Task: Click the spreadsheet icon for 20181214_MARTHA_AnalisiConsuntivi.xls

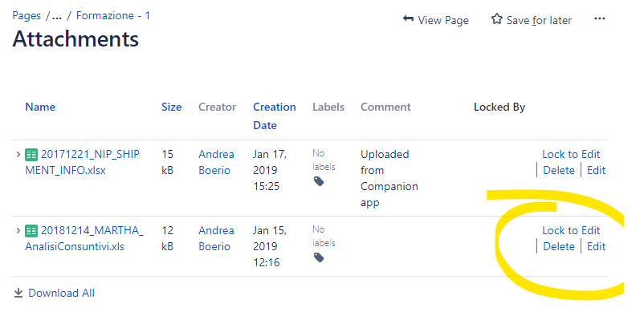Action: coord(31,231)
